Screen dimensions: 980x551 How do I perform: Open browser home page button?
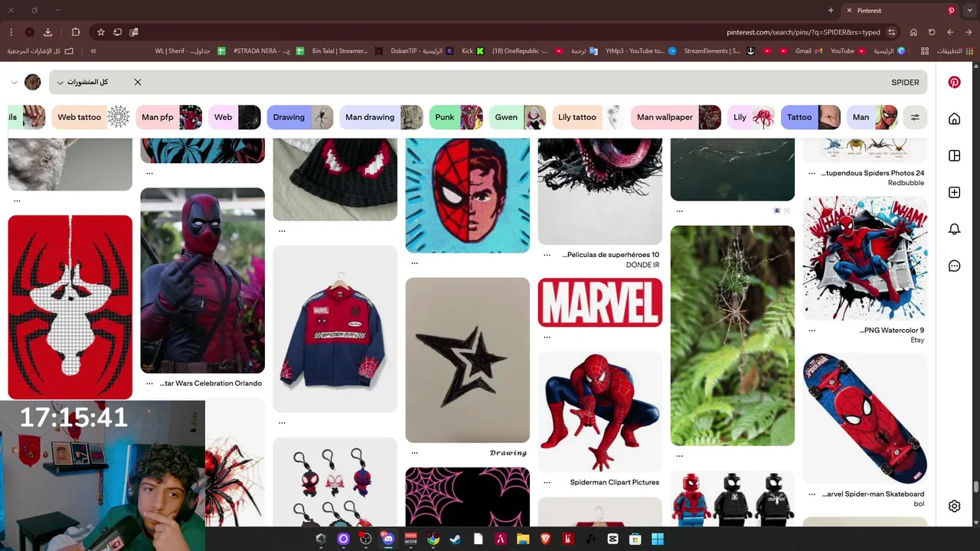pos(913,32)
